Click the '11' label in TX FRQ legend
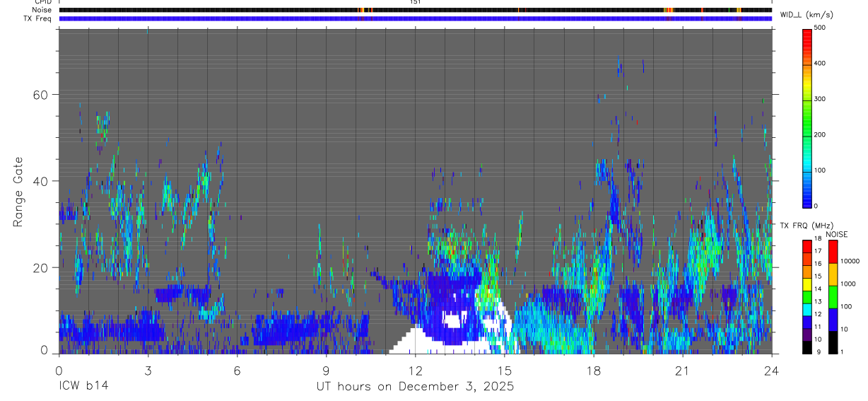The width and height of the screenshot is (868, 401). pos(819,327)
